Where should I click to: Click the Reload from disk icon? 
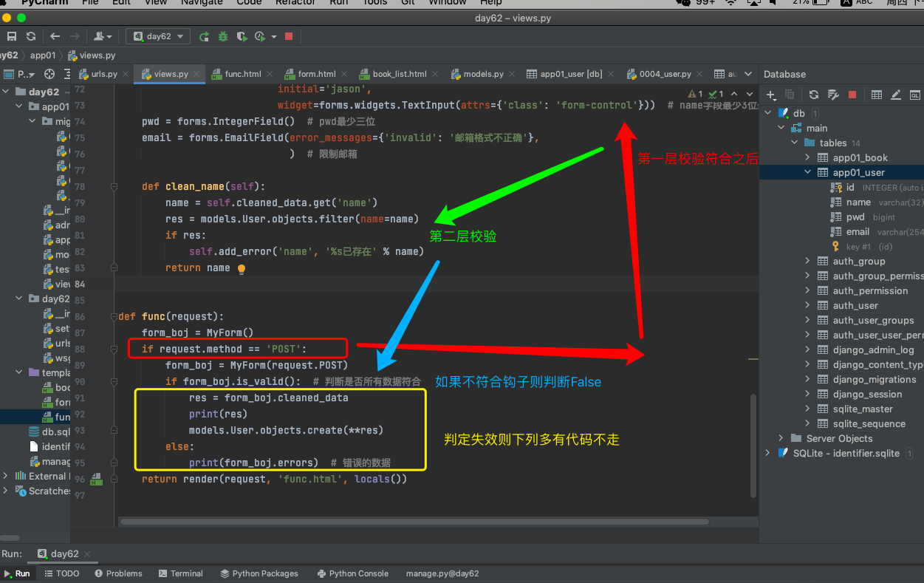point(31,35)
